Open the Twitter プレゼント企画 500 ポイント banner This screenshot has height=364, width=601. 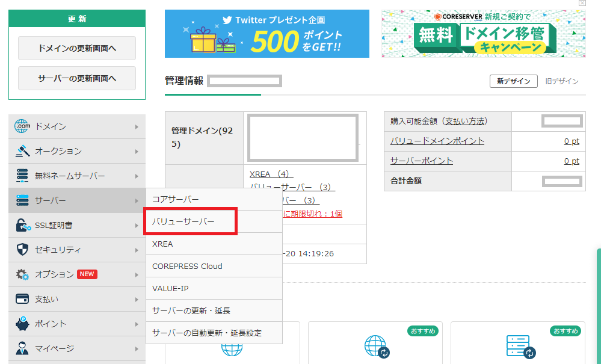point(267,34)
